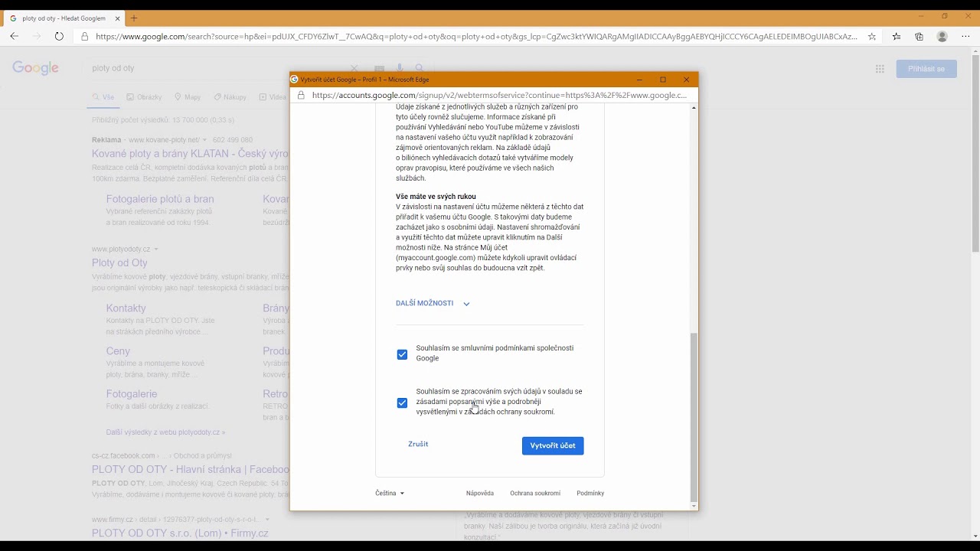Open the Google apps grid icon

tap(880, 69)
